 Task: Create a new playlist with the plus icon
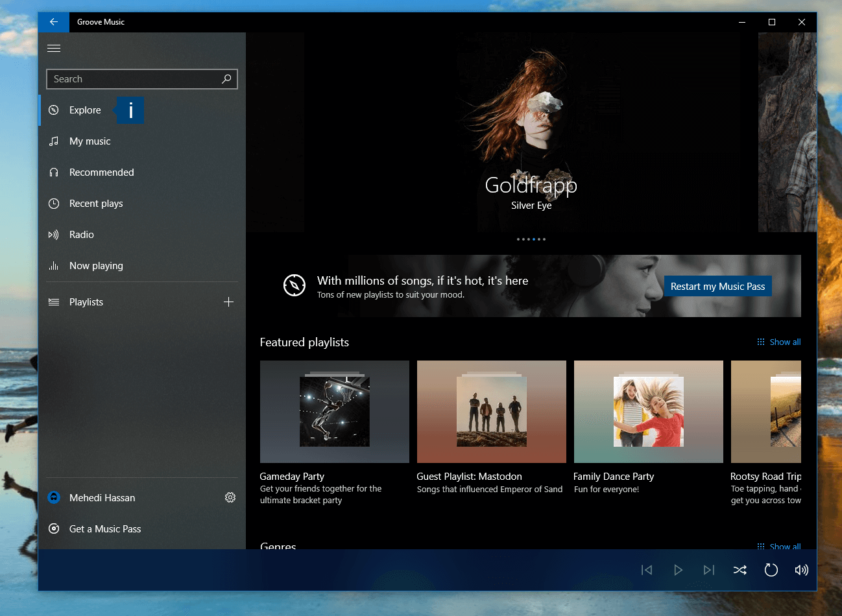pyautogui.click(x=228, y=302)
